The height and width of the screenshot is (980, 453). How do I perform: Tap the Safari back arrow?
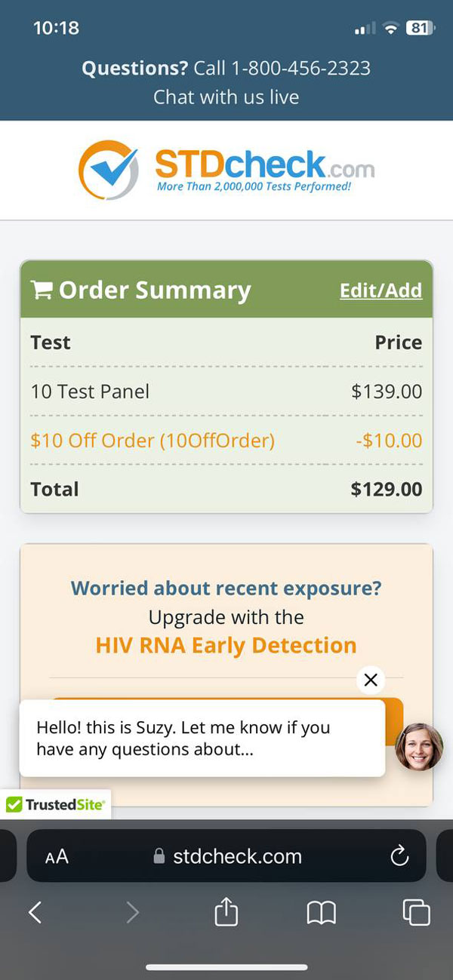(35, 912)
